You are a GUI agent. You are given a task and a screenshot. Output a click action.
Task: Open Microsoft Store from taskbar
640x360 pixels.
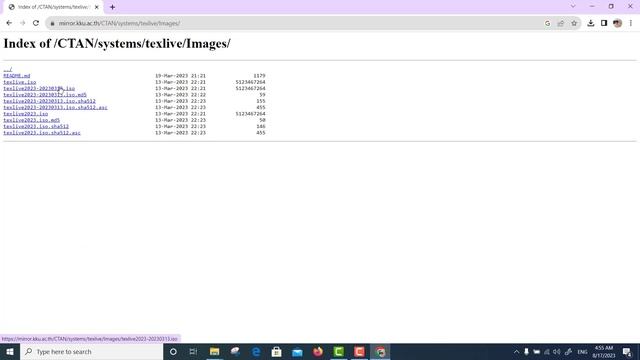tap(276, 351)
